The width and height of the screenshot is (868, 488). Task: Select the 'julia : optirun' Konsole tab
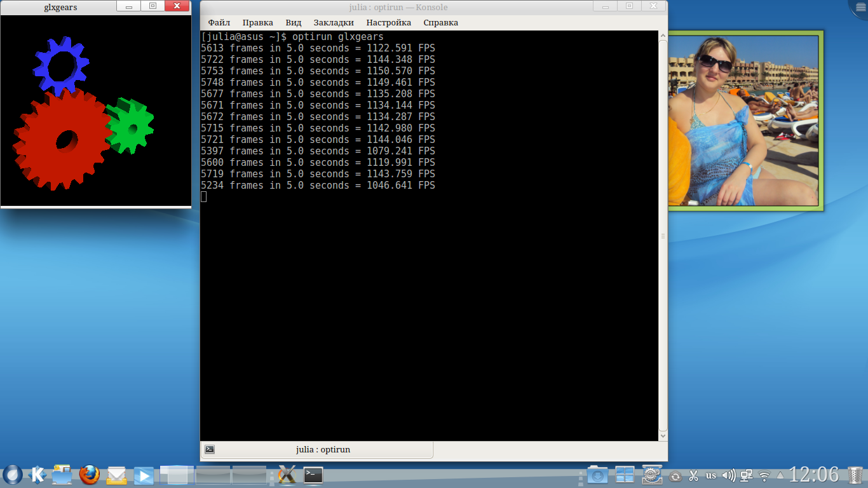(316, 449)
